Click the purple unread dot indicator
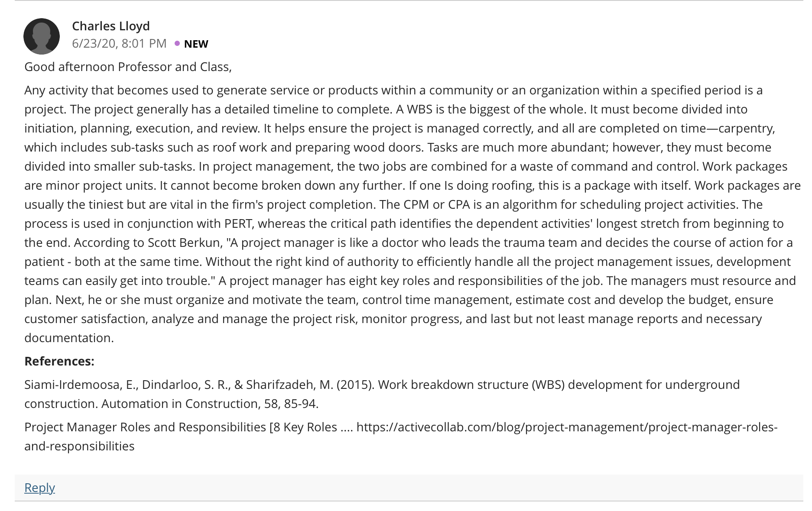The height and width of the screenshot is (511, 812). (x=177, y=43)
